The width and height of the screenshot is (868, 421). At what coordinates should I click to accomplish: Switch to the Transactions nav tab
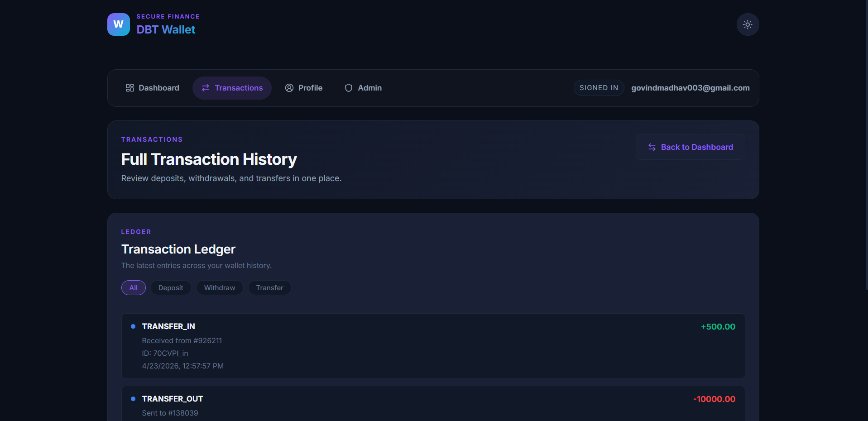click(x=232, y=88)
